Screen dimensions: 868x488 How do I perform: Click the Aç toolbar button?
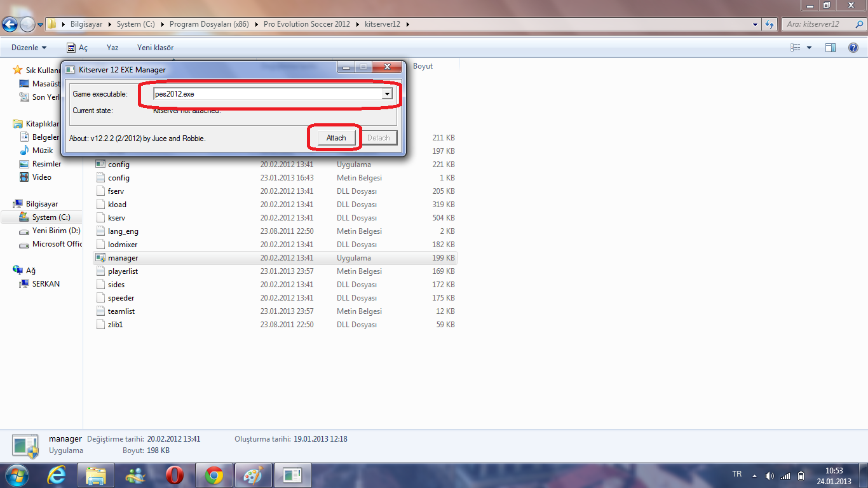[78, 48]
